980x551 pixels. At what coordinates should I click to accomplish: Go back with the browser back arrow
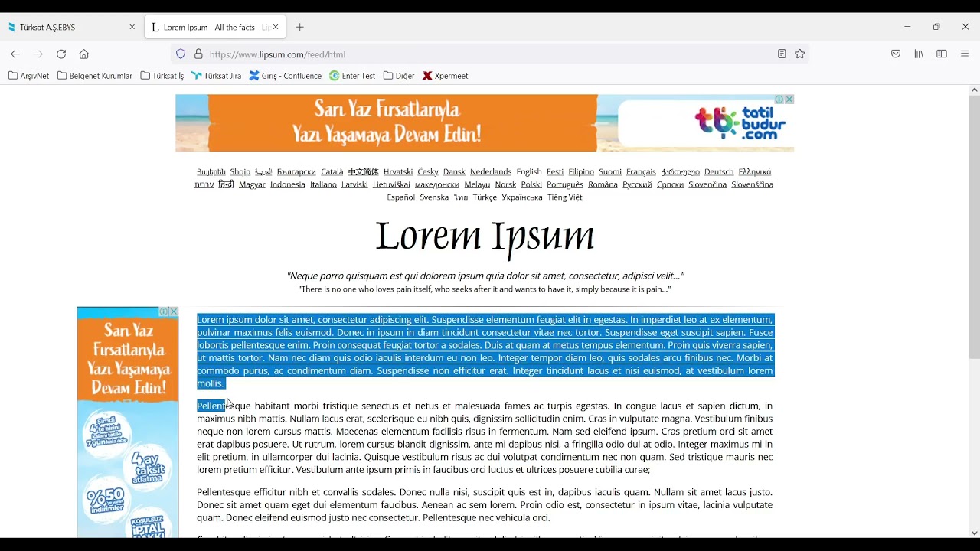(x=15, y=54)
